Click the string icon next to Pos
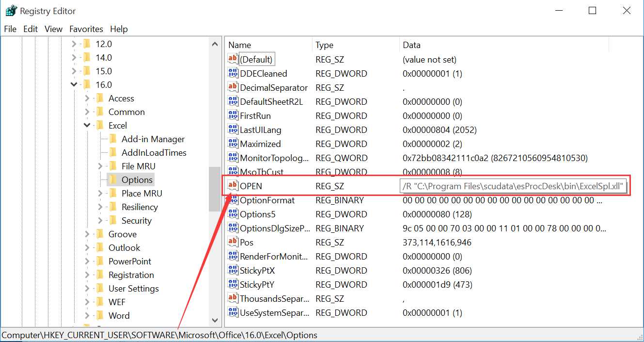The height and width of the screenshot is (342, 644). coord(233,243)
